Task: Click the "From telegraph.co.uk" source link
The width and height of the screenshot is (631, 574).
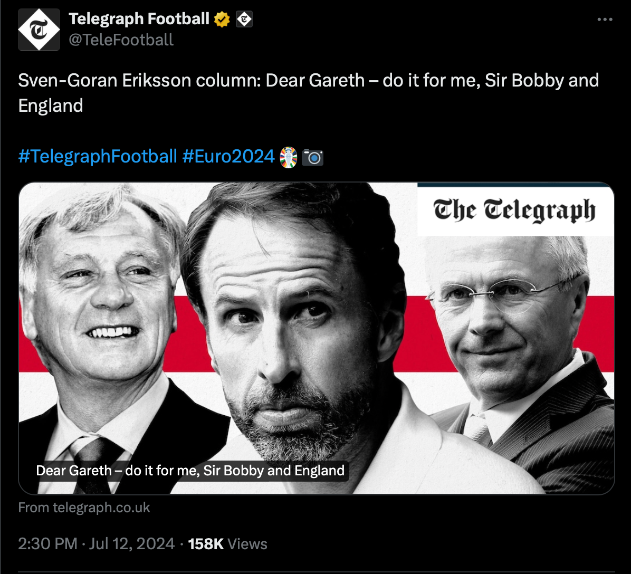Action: coord(84,507)
